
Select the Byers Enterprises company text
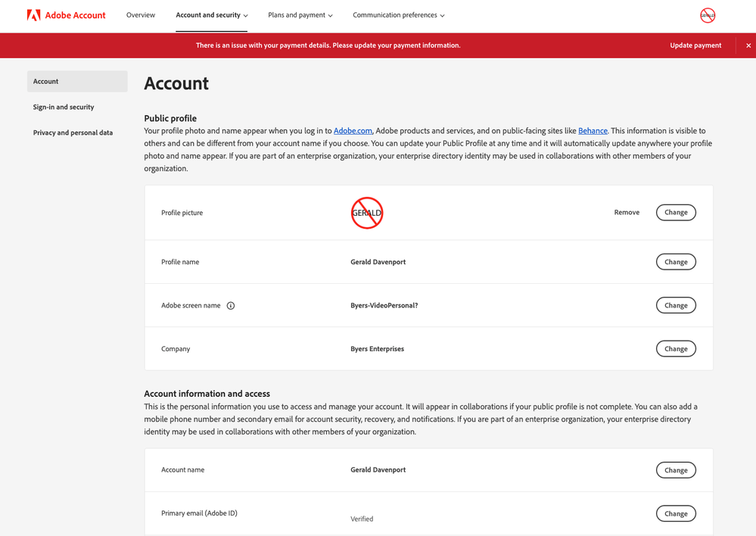point(377,349)
